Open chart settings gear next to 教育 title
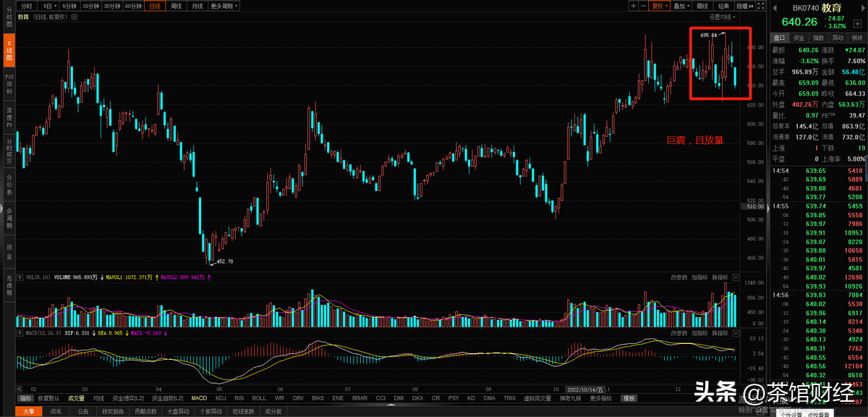868x417 pixels. (75, 17)
